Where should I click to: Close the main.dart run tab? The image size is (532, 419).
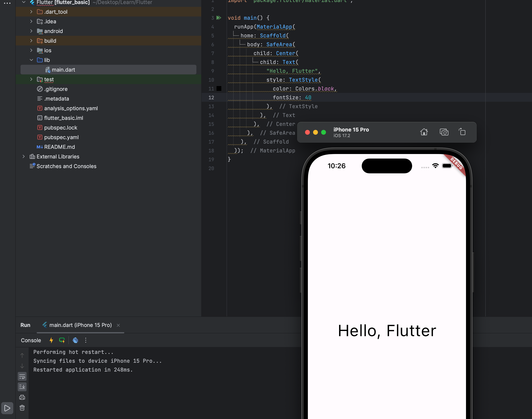click(118, 325)
